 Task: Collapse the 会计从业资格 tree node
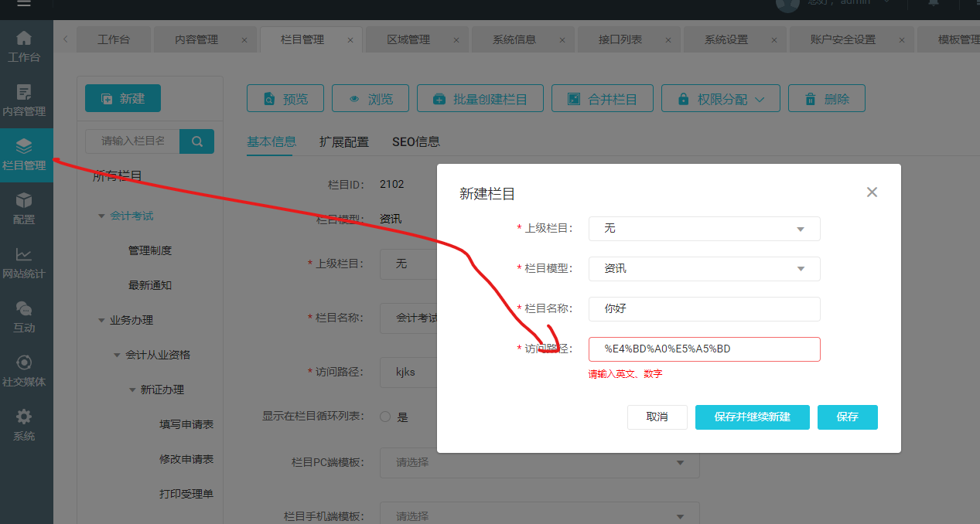click(117, 355)
